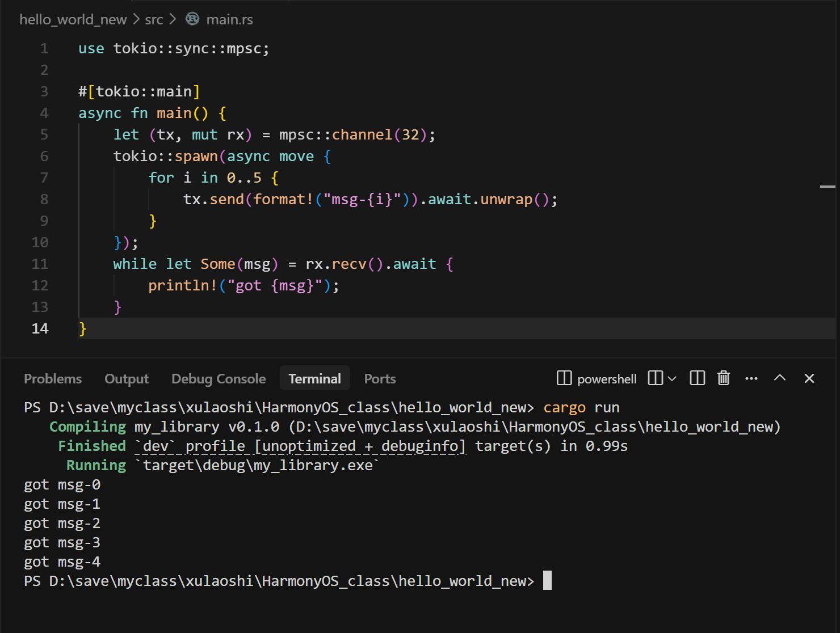The height and width of the screenshot is (633, 840).
Task: Click the 'got msg-3' terminal output line
Action: 62,543
